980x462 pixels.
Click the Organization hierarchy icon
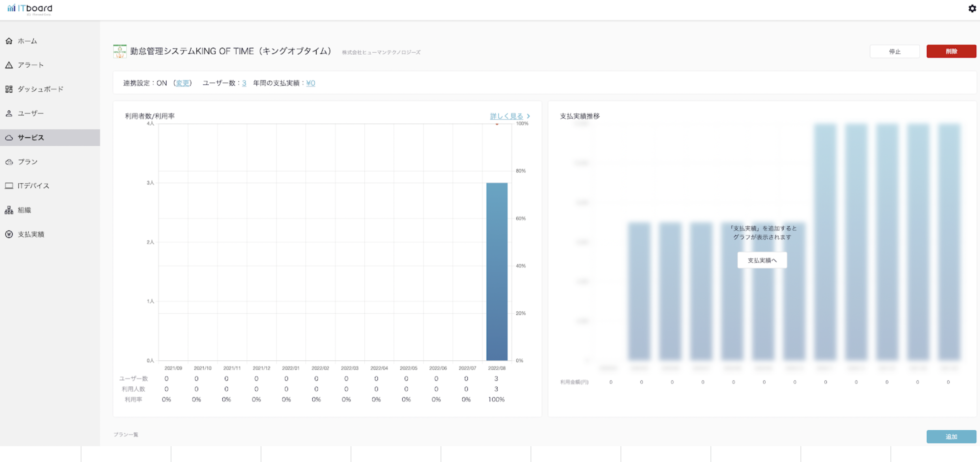click(x=9, y=210)
